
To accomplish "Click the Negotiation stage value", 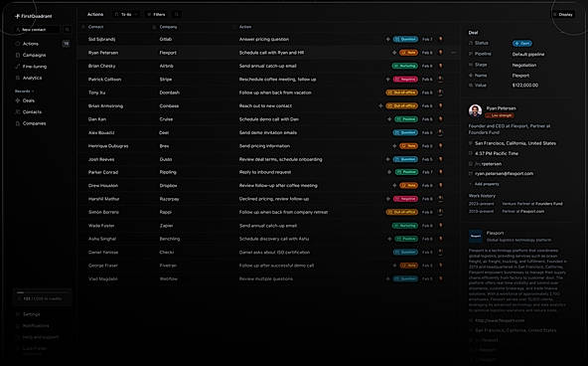I will 524,65.
